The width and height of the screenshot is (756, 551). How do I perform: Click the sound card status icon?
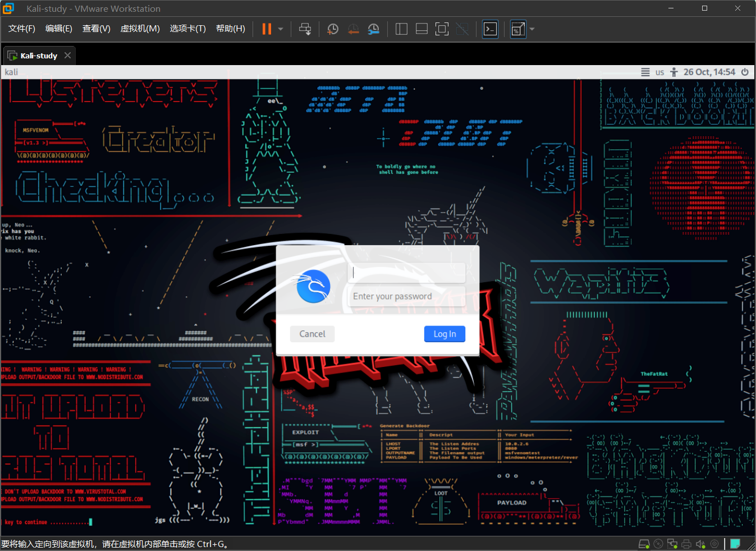(700, 544)
